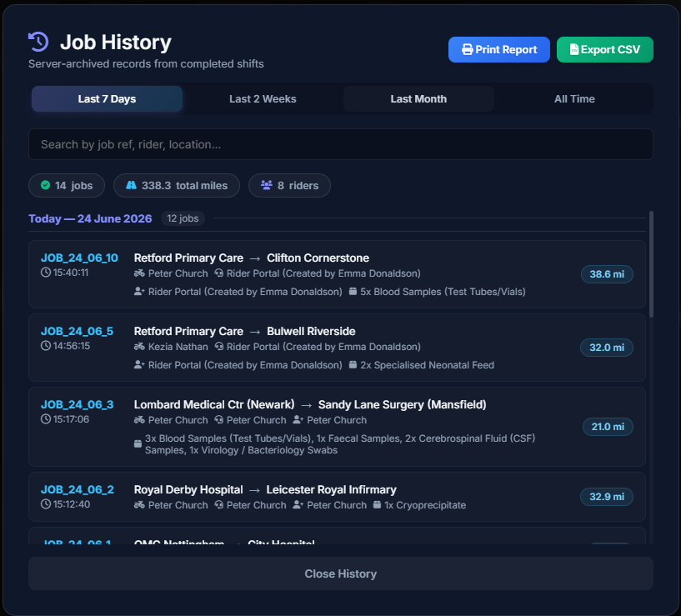
Task: Focus the job search input field
Action: (x=340, y=144)
